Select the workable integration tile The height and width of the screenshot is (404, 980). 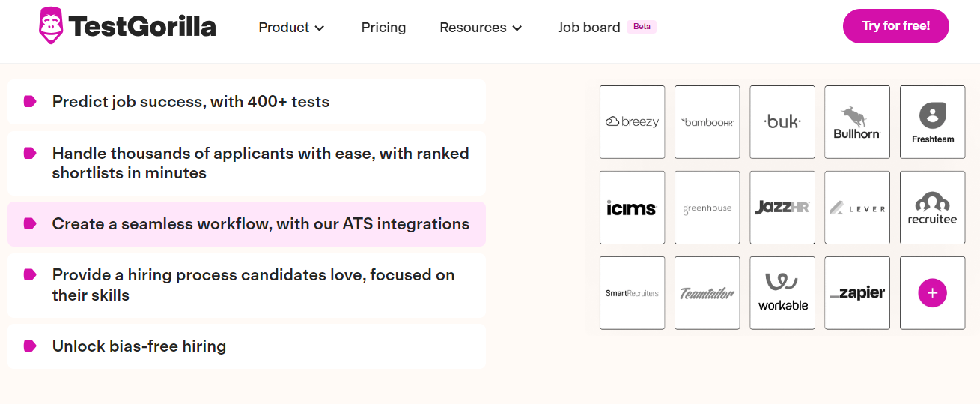(x=782, y=293)
